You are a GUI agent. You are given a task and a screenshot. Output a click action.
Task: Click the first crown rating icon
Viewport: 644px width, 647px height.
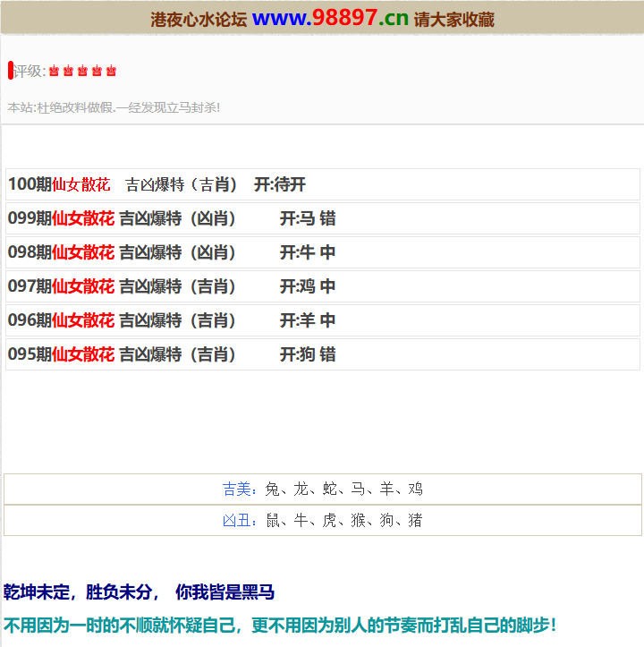coord(54,72)
